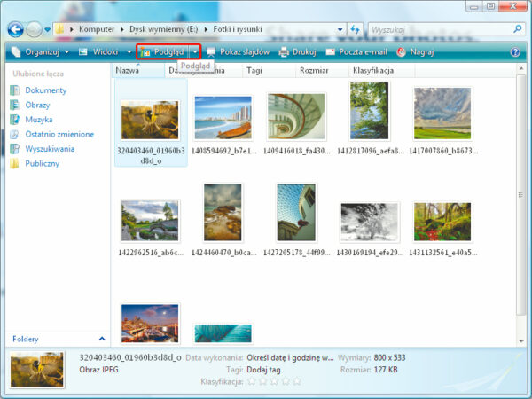
Task: Open the Dokumenty favorite link
Action: tap(45, 90)
